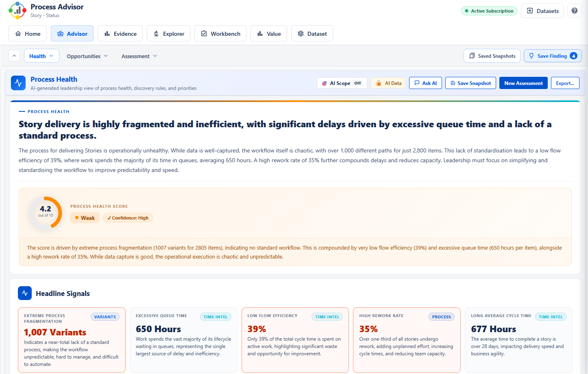Viewport: 588px width, 374px height.
Task: Open the Dataset settings tab
Action: [x=312, y=34]
